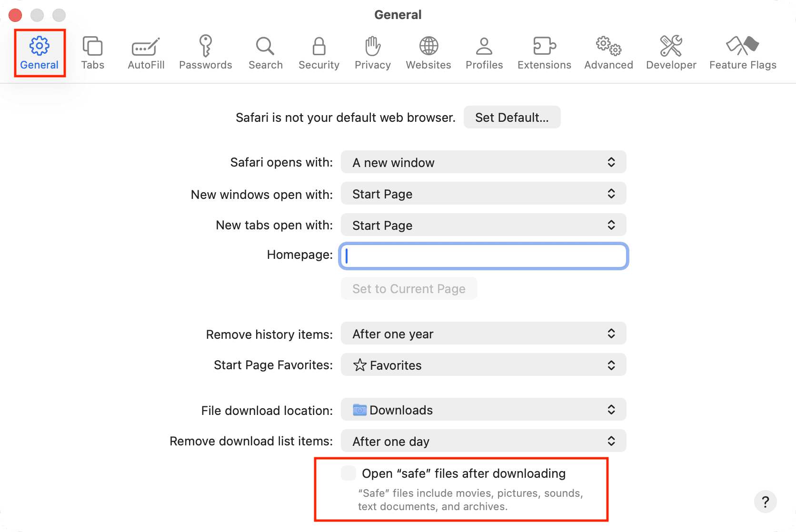Click inside the Homepage text field
The width and height of the screenshot is (796, 532).
point(483,256)
